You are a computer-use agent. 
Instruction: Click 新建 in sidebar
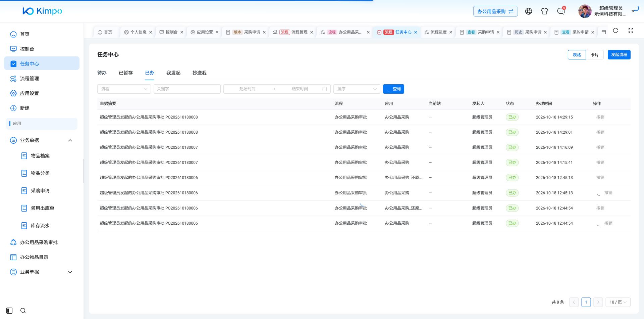[x=42, y=108]
